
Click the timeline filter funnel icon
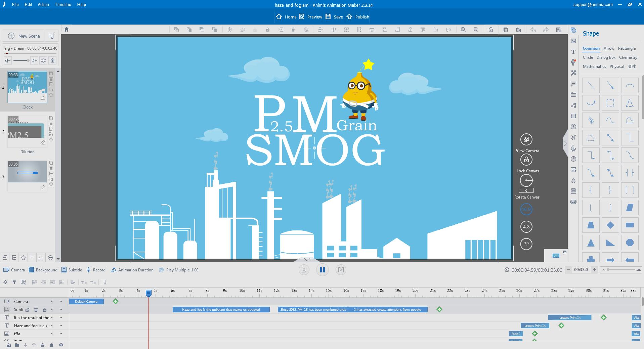[x=14, y=282]
